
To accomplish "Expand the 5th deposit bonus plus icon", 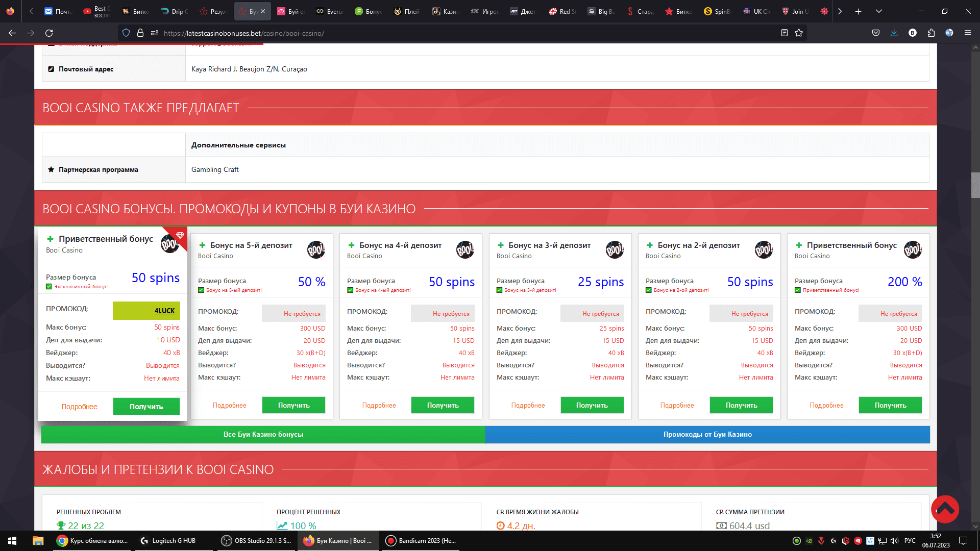I will point(202,245).
